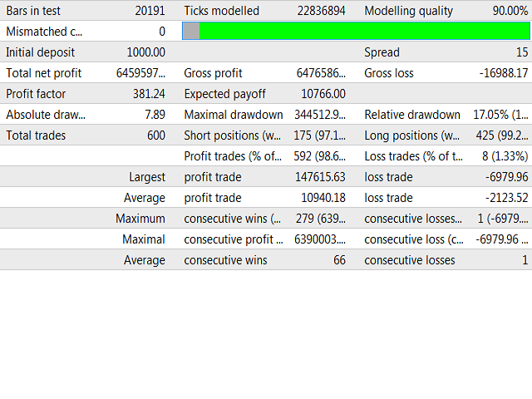Select the average profit trade value 10940.18
This screenshot has height=399, width=532.
(323, 198)
